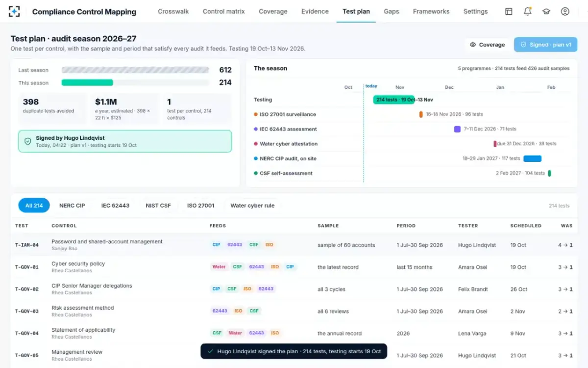Filter tests by Water cyber rule
The width and height of the screenshot is (588, 368).
pyautogui.click(x=252, y=206)
